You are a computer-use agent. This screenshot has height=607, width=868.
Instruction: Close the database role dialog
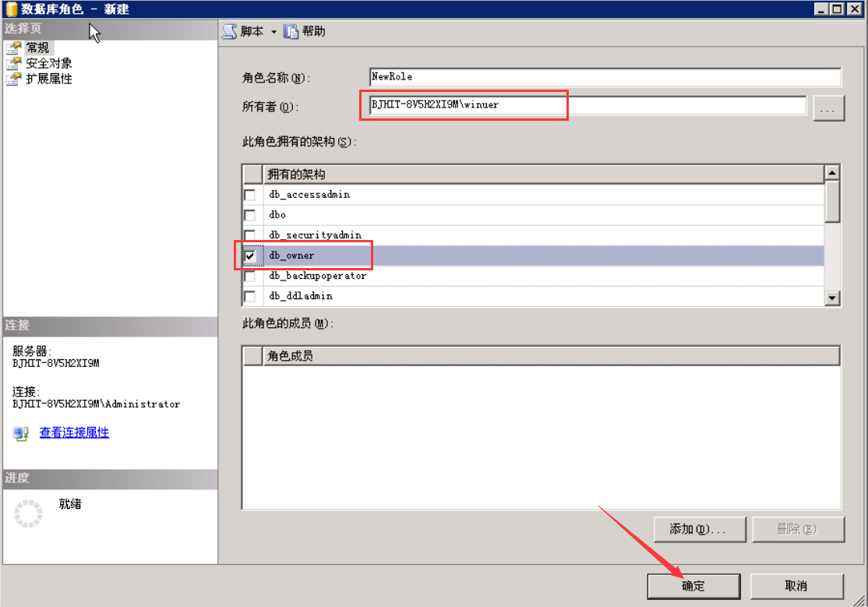tap(855, 9)
